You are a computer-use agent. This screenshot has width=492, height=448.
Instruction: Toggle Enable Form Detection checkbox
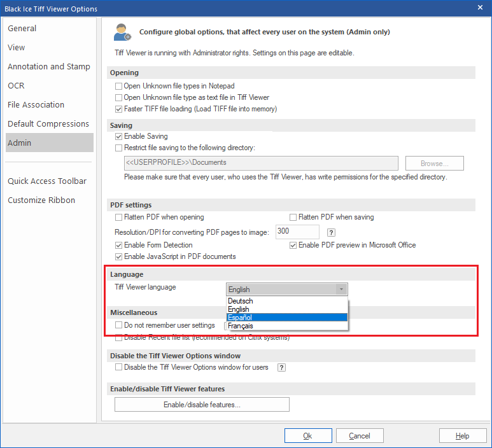pyautogui.click(x=118, y=245)
